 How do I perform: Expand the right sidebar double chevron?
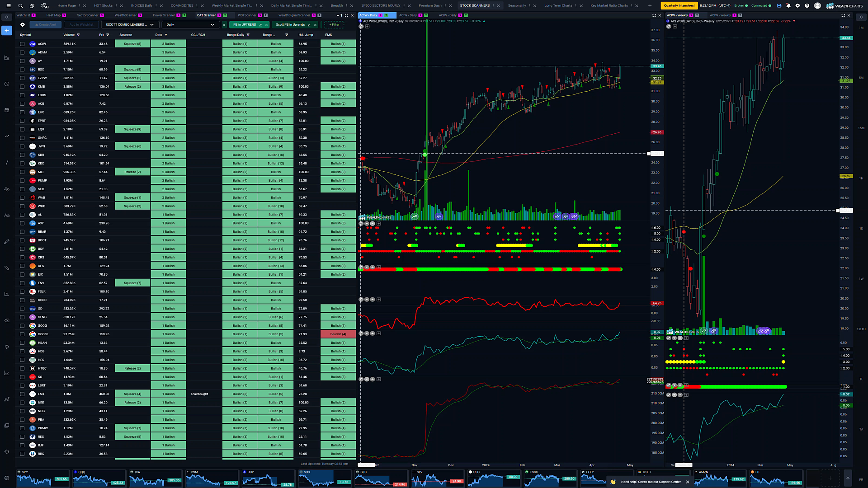click(x=861, y=17)
